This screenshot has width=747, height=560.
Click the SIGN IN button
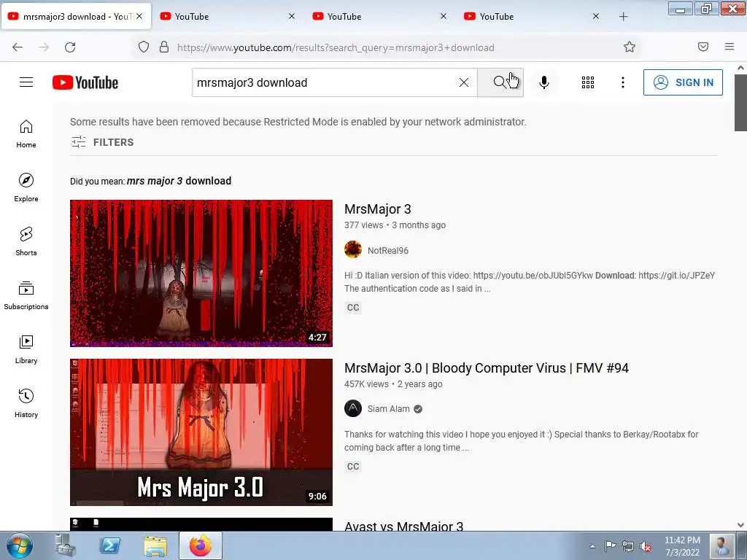[683, 82]
